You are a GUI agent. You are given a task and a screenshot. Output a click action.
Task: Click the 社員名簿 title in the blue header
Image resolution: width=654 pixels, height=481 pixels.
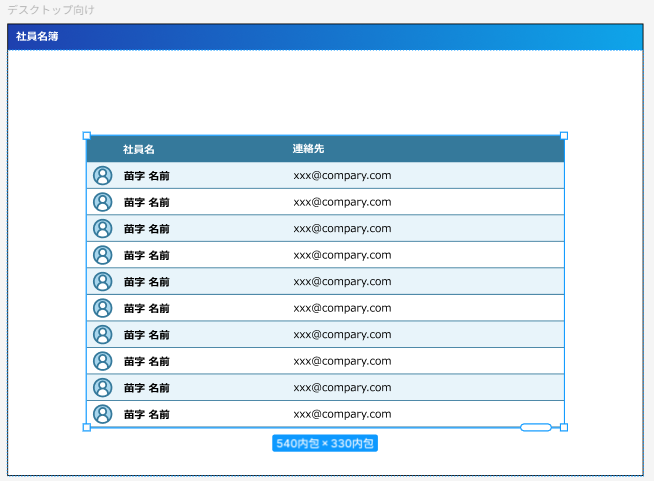click(x=37, y=36)
